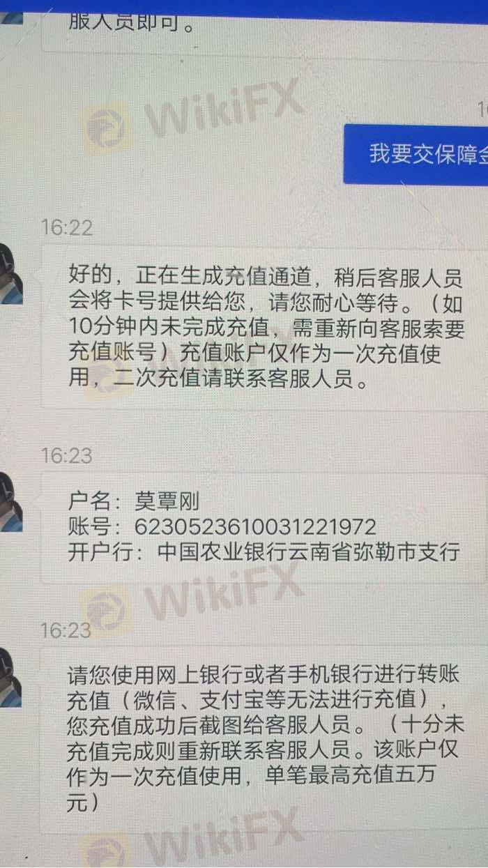488x868 pixels.
Task: Select the account name line 户名：莫覃刚
Action: pyautogui.click(x=134, y=501)
